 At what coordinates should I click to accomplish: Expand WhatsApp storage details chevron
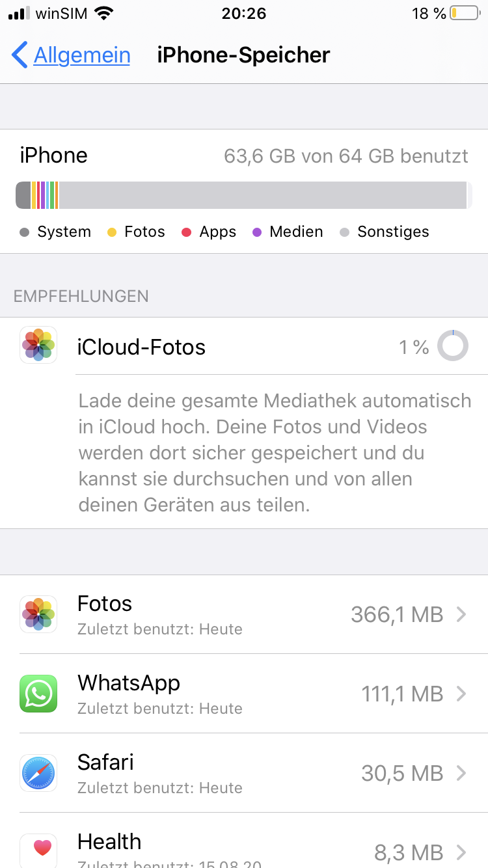click(x=461, y=694)
